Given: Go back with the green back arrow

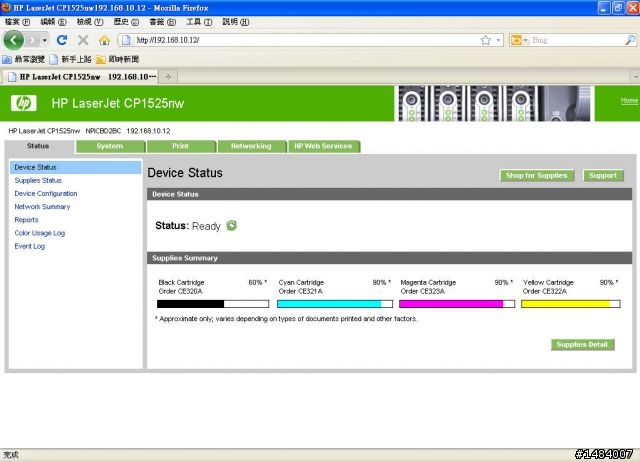Looking at the screenshot, I should [13, 40].
